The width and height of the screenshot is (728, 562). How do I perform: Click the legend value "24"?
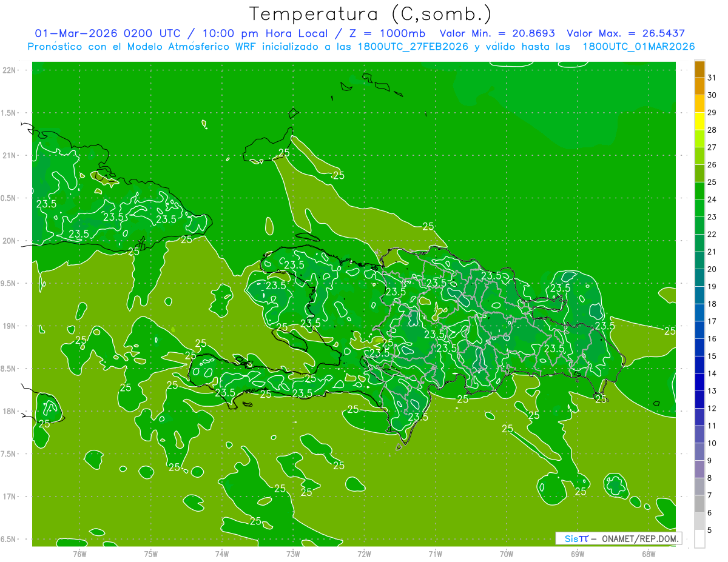[x=712, y=200]
